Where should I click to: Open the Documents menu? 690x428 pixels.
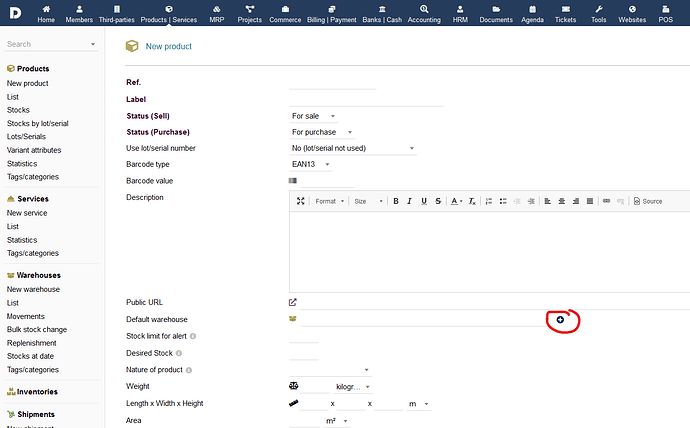coord(496,14)
